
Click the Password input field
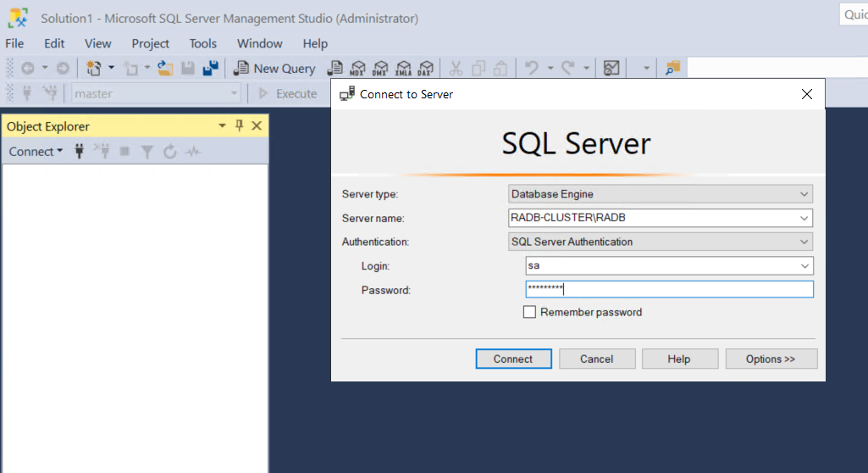click(669, 289)
